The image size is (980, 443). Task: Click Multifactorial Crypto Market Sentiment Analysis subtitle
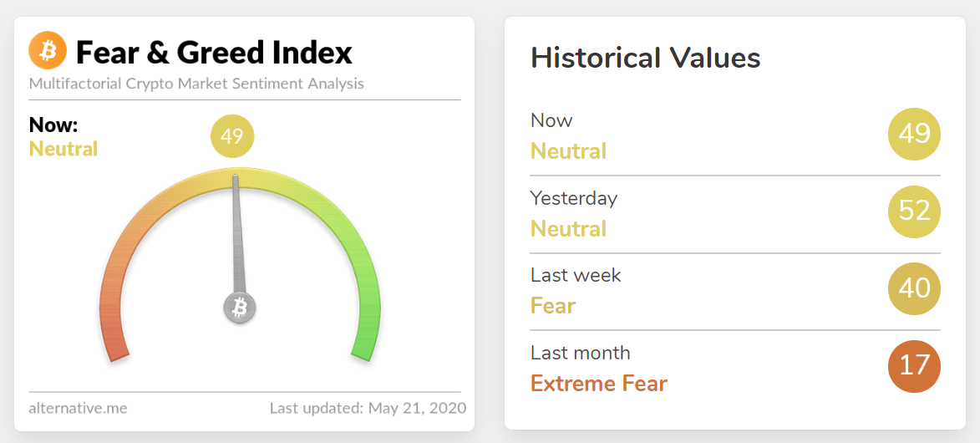[x=196, y=84]
